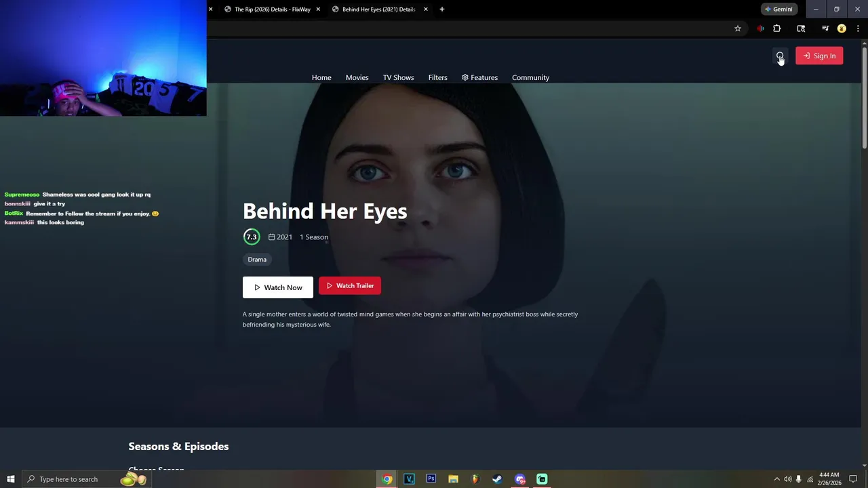Open the Community nav item
This screenshot has height=488, width=868.
coord(531,77)
